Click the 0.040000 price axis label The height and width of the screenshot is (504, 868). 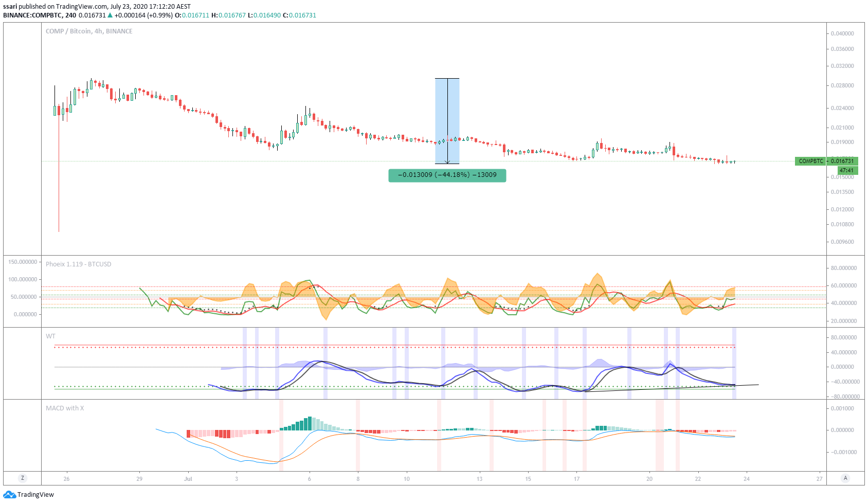pyautogui.click(x=842, y=33)
